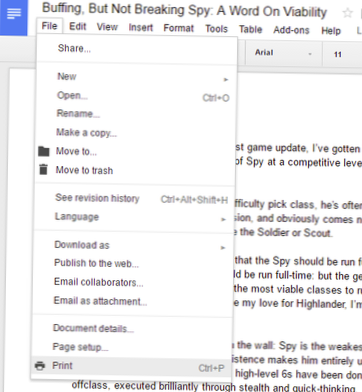362x392 pixels.
Task: Open the Table menu
Action: (251, 29)
